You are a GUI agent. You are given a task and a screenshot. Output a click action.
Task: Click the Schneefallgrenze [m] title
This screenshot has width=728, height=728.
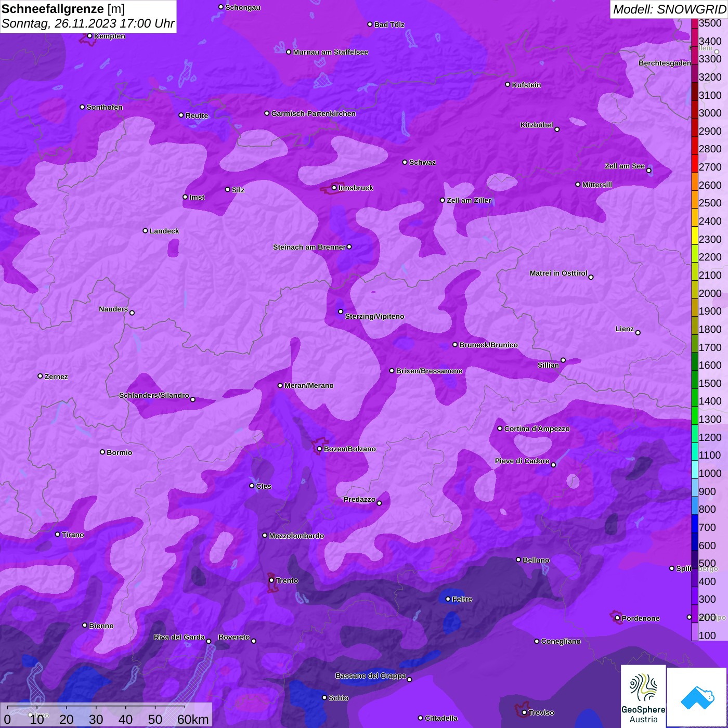(63, 9)
